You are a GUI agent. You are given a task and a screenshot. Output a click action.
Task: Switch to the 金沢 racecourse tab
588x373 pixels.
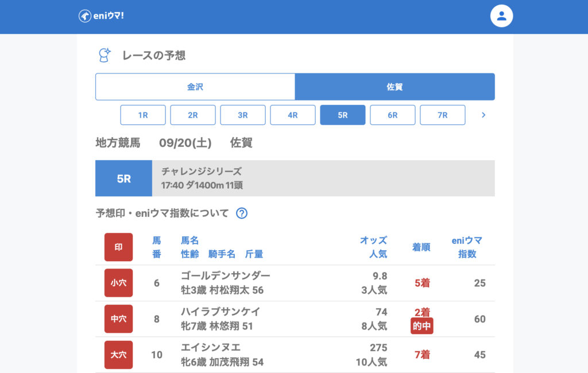(195, 87)
